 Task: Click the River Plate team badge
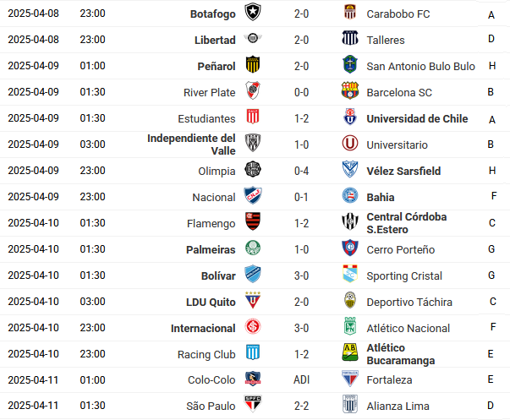pyautogui.click(x=253, y=90)
